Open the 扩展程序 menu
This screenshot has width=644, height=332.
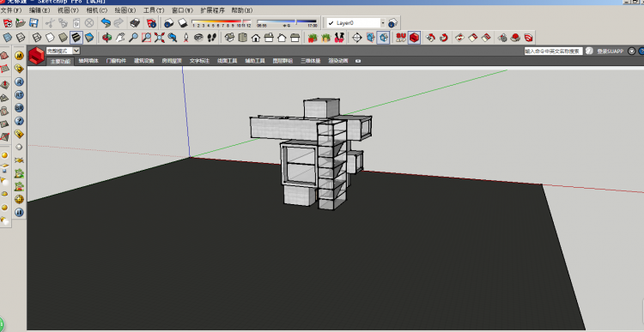(x=213, y=10)
